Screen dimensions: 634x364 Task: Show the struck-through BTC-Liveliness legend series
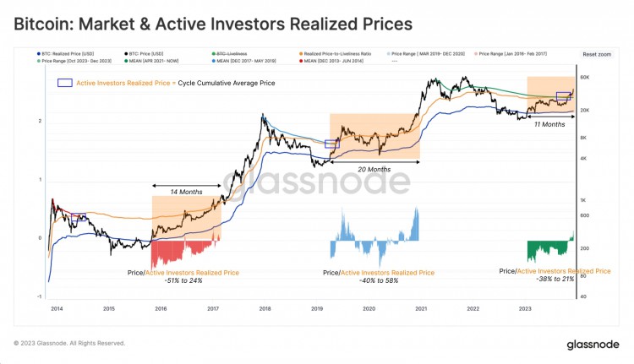click(x=229, y=54)
